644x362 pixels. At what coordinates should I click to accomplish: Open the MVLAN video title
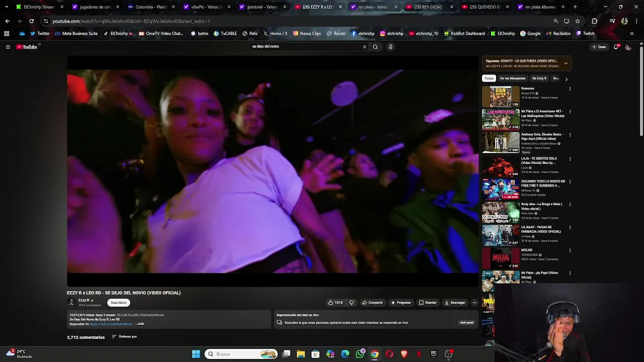pyautogui.click(x=526, y=250)
